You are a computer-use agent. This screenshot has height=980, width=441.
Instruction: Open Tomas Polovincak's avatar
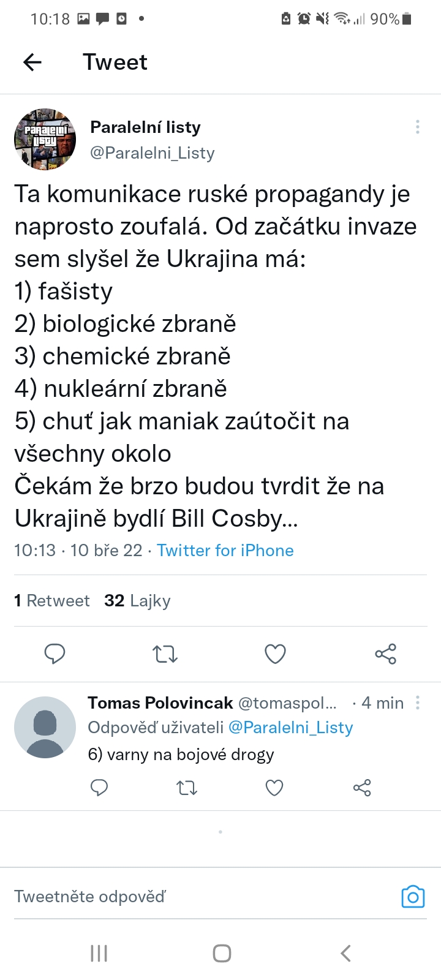tap(45, 727)
